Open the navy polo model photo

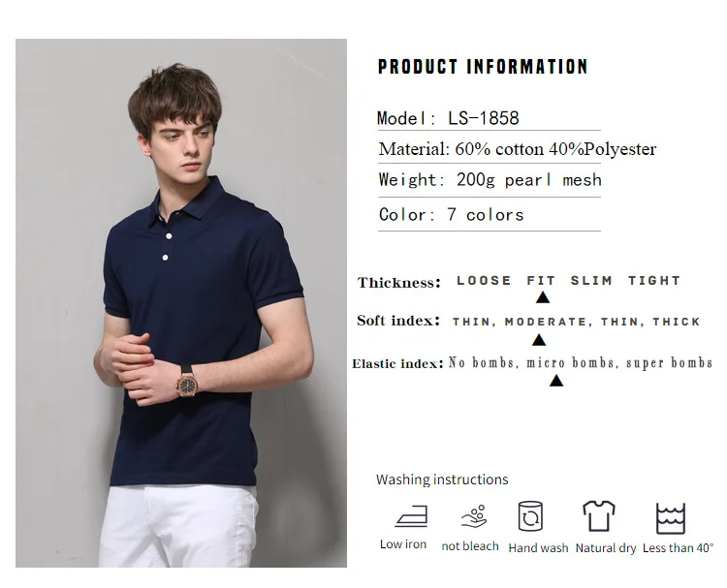(181, 303)
